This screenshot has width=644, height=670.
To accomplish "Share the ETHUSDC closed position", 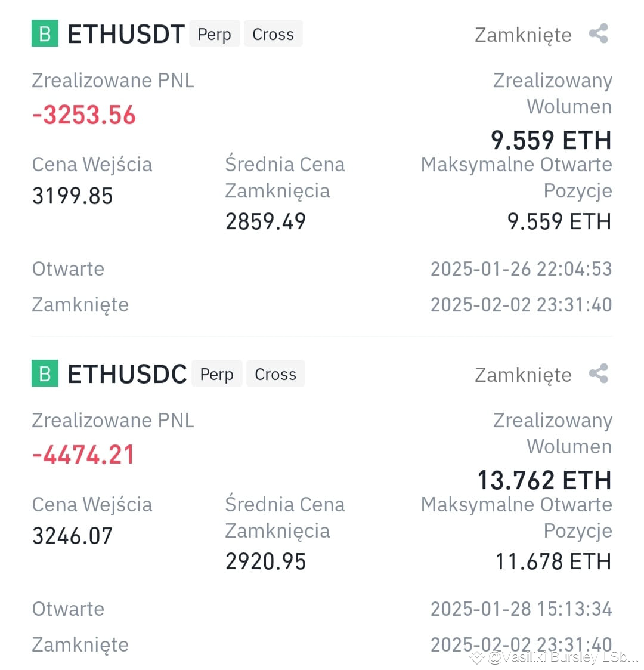I will coord(598,374).
